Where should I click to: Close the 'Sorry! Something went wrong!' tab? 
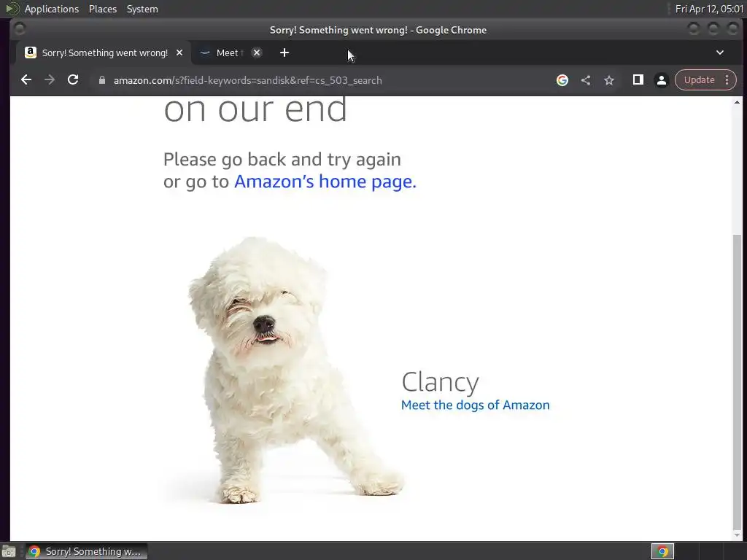(x=179, y=52)
